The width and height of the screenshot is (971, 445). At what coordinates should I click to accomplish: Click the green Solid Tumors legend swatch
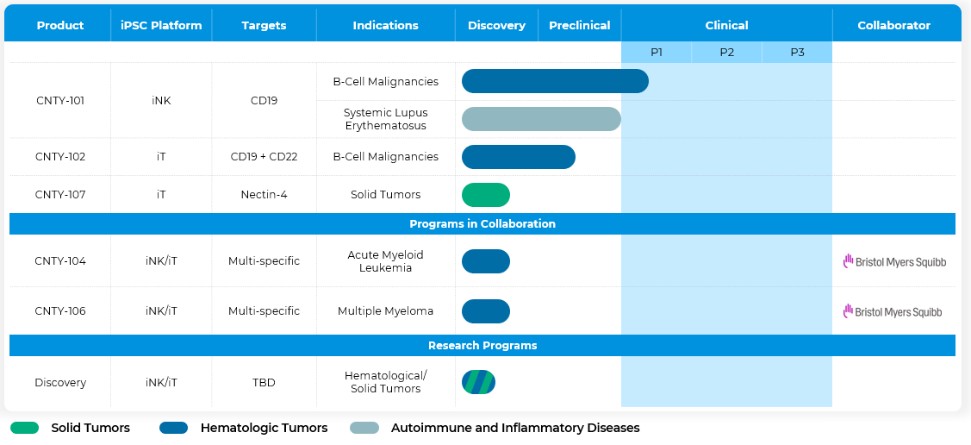tap(24, 428)
